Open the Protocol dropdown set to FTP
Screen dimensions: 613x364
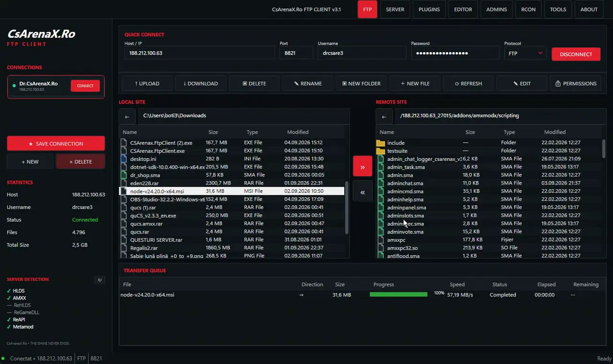(525, 53)
